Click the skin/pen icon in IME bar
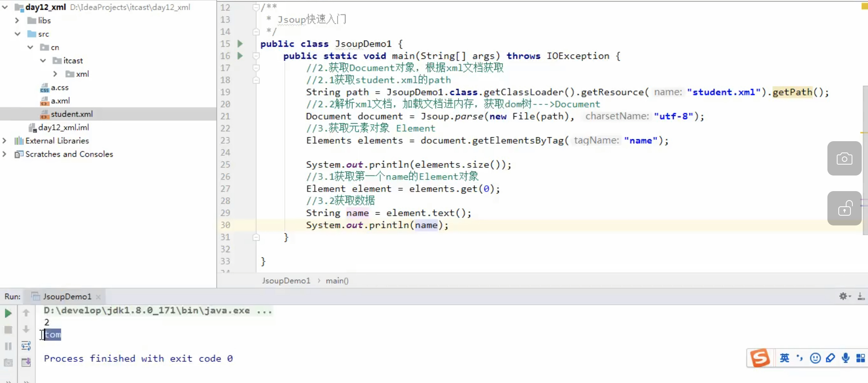The image size is (868, 383). pyautogui.click(x=830, y=358)
